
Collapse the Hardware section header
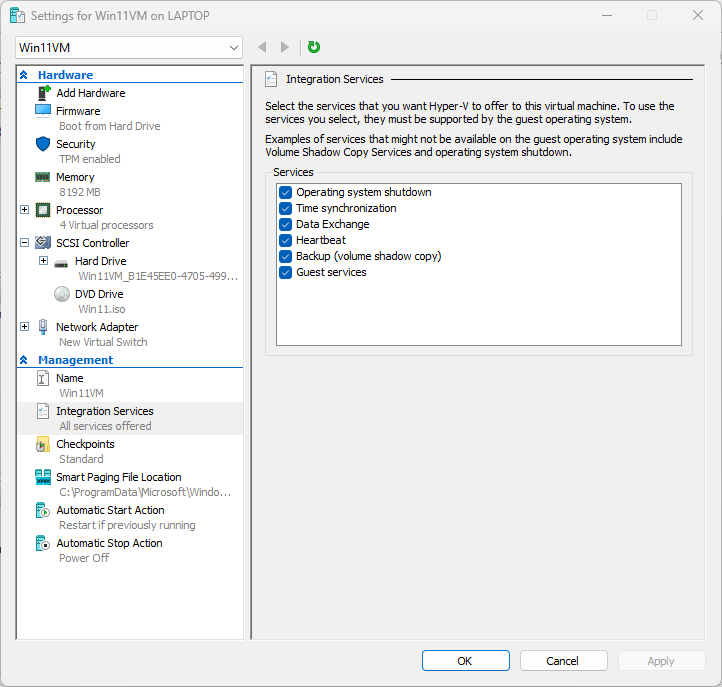pos(24,75)
